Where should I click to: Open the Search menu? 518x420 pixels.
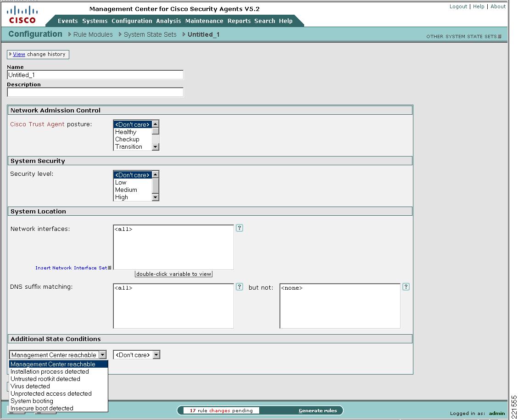(265, 21)
